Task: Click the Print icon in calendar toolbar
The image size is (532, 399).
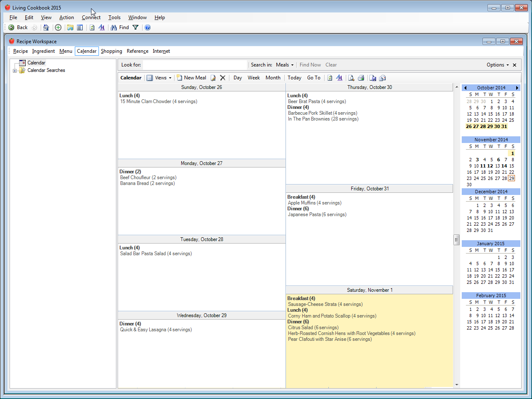Action: pos(361,78)
